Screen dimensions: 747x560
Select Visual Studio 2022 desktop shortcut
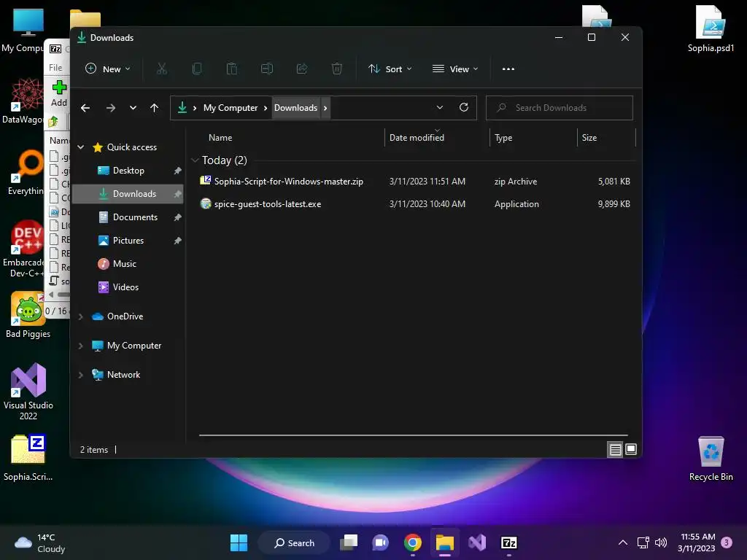28,392
